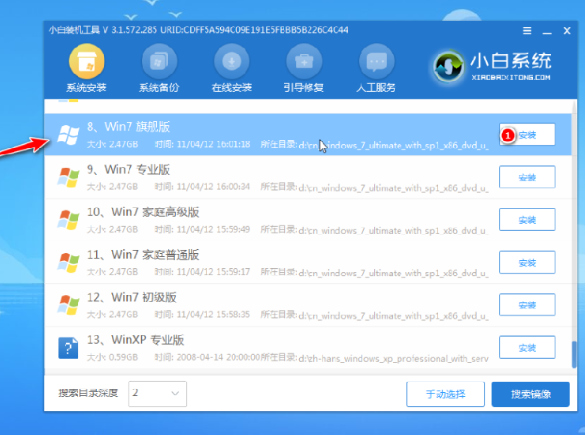Select the 系统安装 tab label
Viewport: 585px width, 435px height.
(x=86, y=88)
